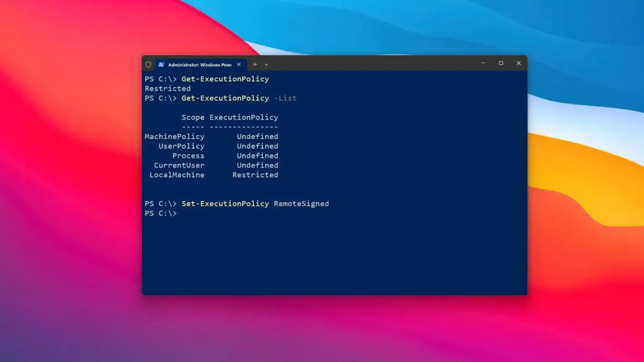Click the chevron next to the new tab button
Image resolution: width=644 pixels, height=362 pixels.
tap(266, 64)
